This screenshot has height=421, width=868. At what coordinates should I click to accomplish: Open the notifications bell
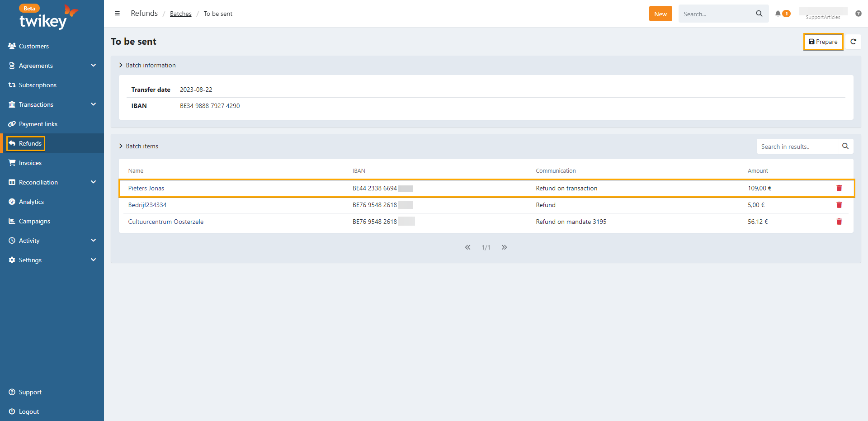[778, 14]
